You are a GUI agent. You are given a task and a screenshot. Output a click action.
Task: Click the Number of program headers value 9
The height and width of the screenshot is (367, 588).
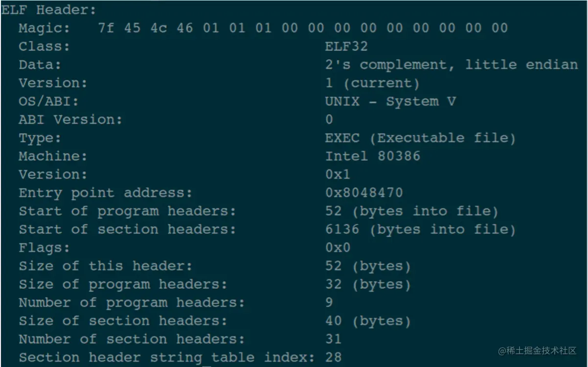point(329,302)
